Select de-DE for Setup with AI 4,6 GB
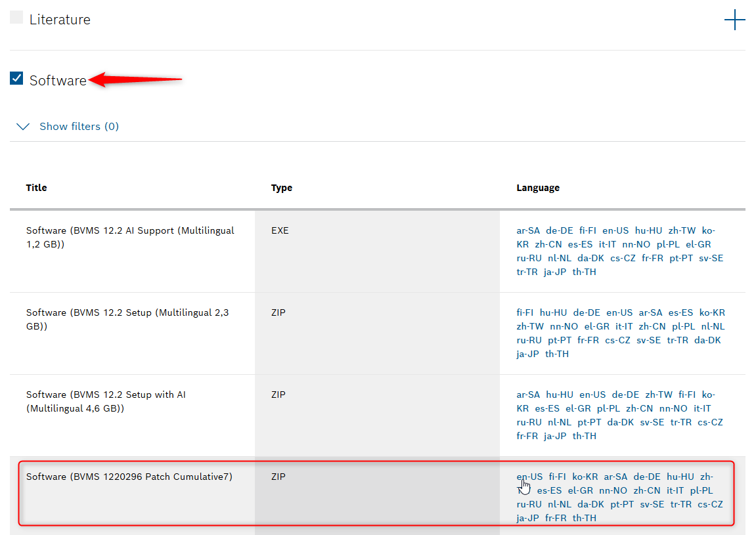756x535 pixels. pos(625,395)
